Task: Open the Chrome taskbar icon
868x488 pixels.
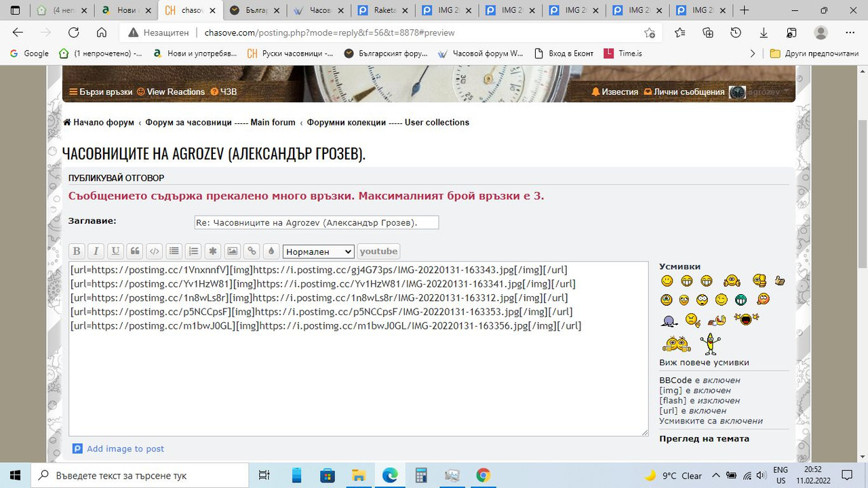Action: [x=483, y=475]
